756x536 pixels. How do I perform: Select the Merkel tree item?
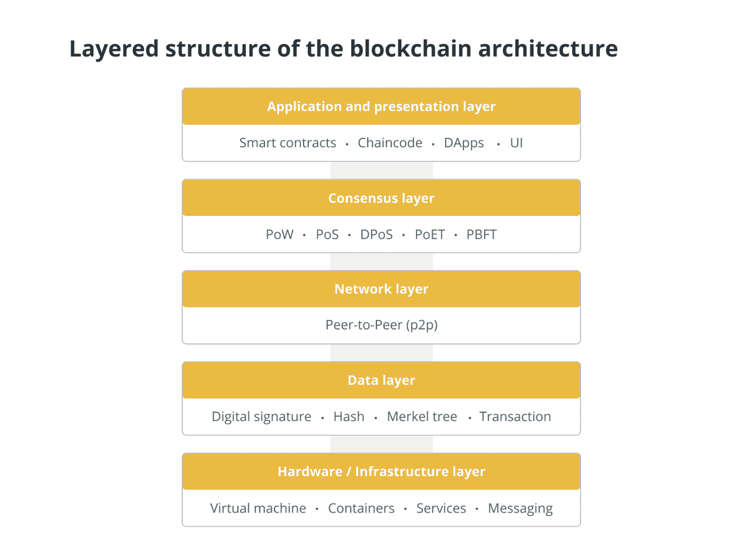[422, 416]
